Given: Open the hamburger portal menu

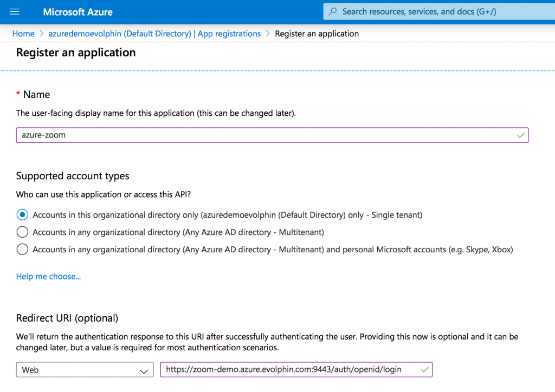Looking at the screenshot, I should click(15, 12).
